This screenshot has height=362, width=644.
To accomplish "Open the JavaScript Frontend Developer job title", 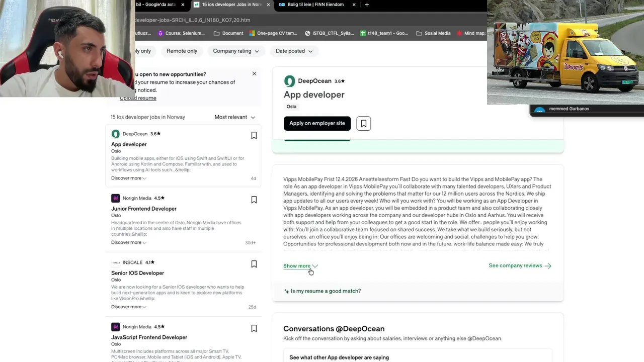I will pos(149,337).
